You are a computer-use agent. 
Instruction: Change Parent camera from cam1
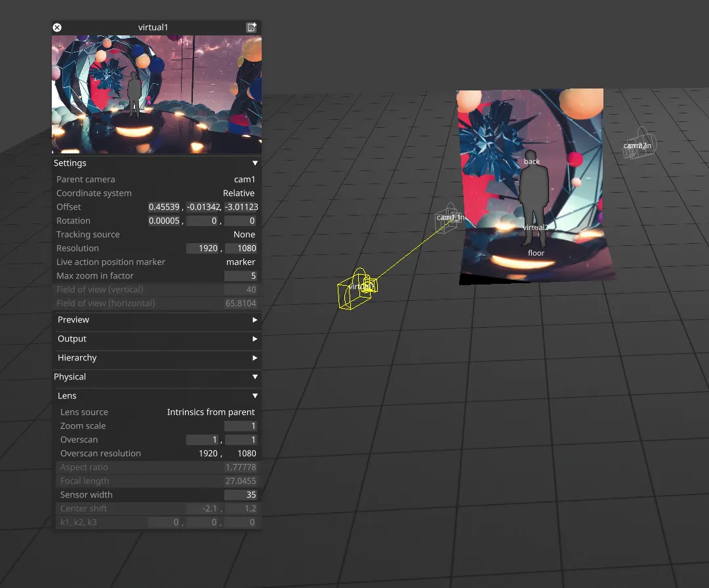[x=245, y=179]
